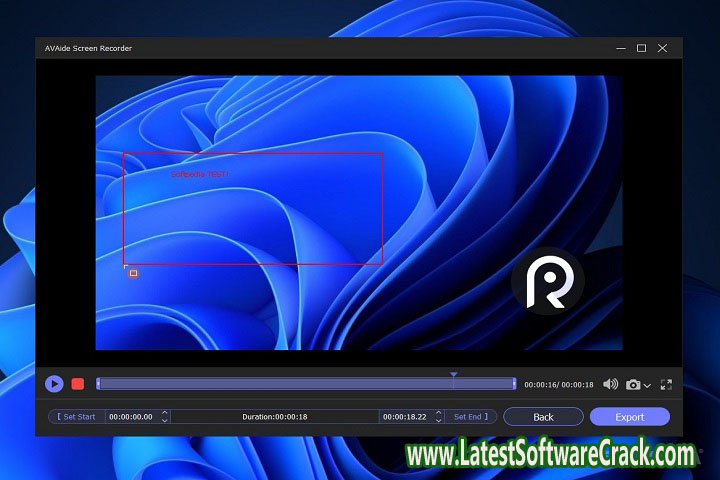Screen dimensions: 720x480
Task: Enter fullscreen preview mode
Action: (666, 384)
